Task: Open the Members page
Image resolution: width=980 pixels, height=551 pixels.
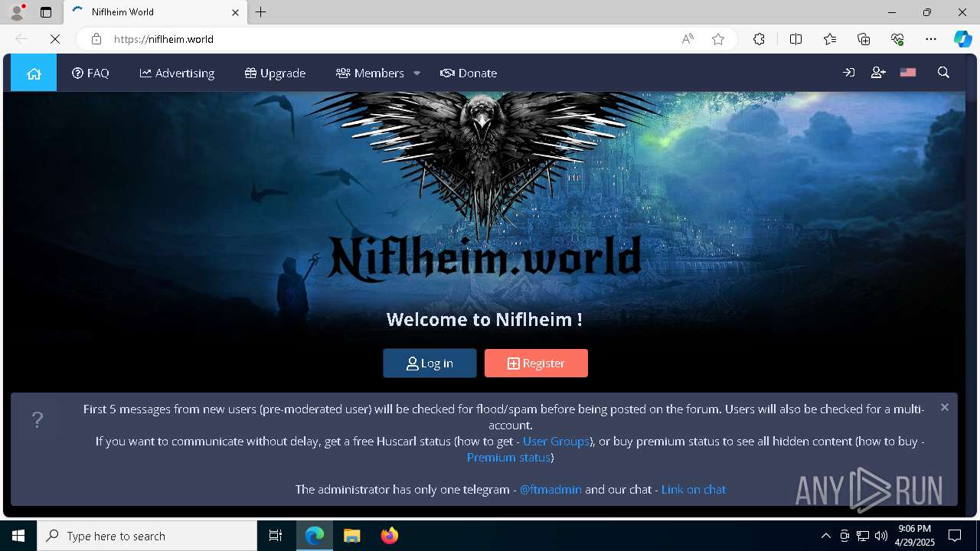Action: point(370,73)
